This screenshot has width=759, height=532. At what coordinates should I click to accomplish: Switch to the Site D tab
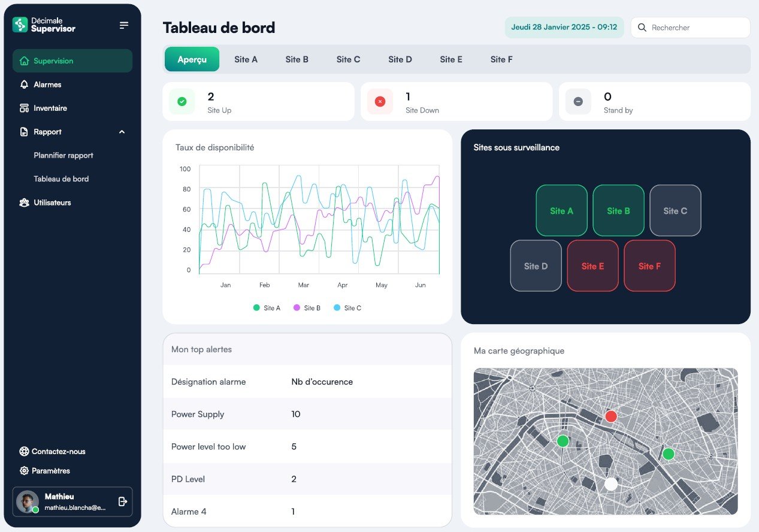400,59
